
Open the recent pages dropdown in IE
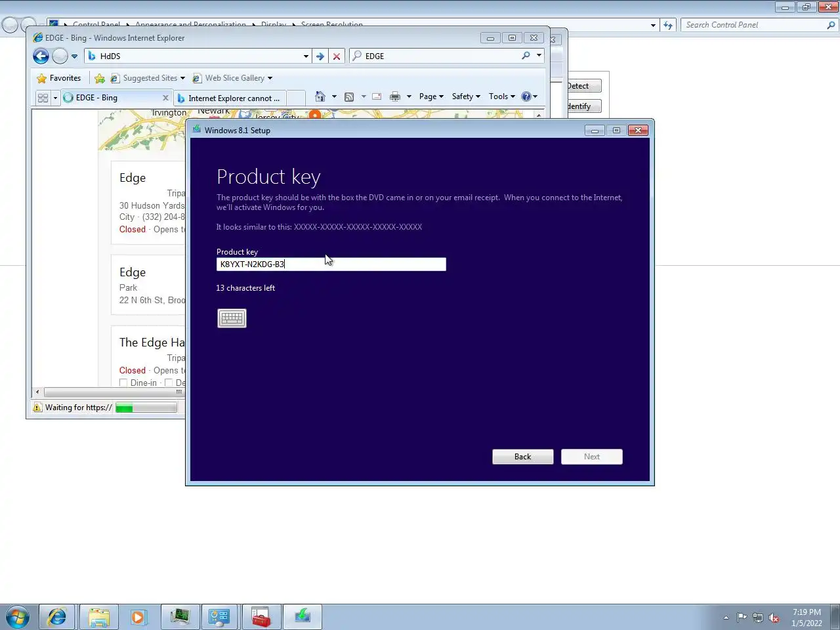pos(74,56)
